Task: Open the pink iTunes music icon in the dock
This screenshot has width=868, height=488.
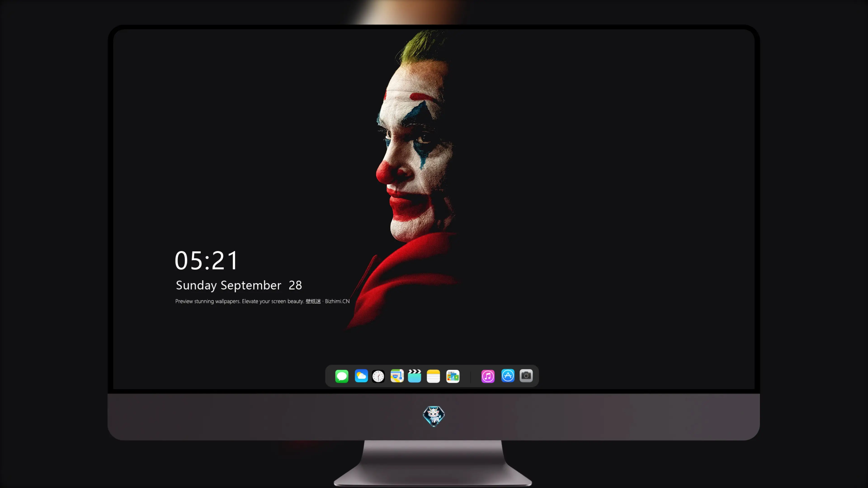Action: (x=488, y=376)
